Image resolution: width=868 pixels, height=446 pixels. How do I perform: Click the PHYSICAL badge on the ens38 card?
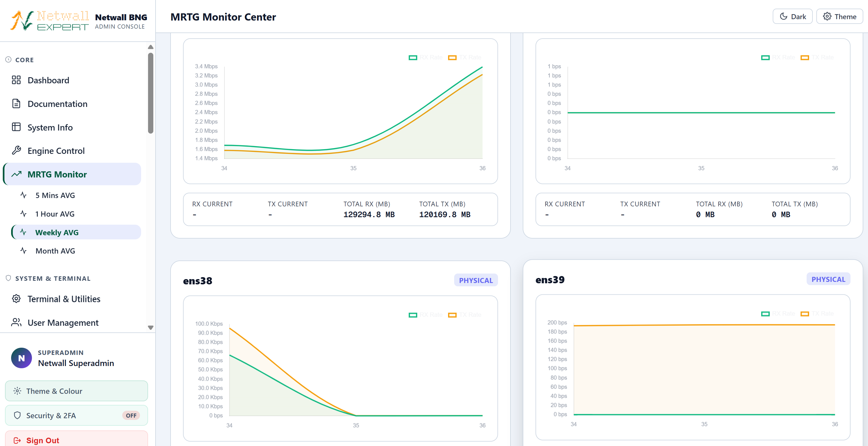point(476,280)
